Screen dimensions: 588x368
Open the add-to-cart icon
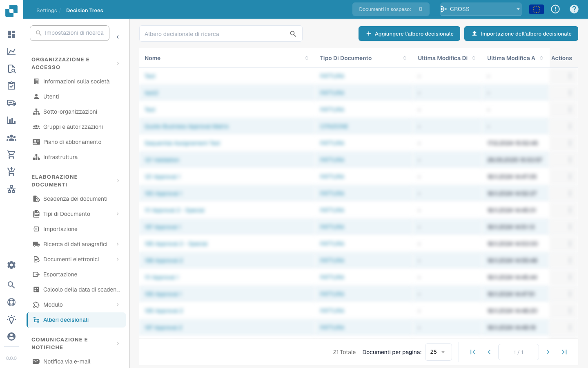[x=11, y=172]
